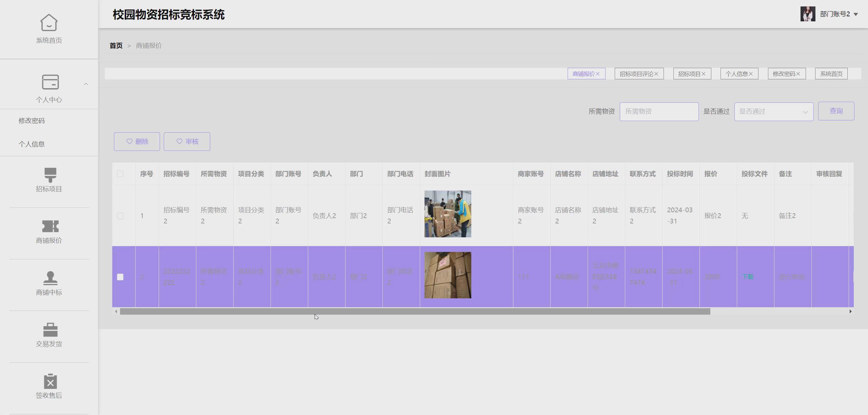Click the 审核 button
Image resolution: width=868 pixels, height=415 pixels.
point(187,141)
